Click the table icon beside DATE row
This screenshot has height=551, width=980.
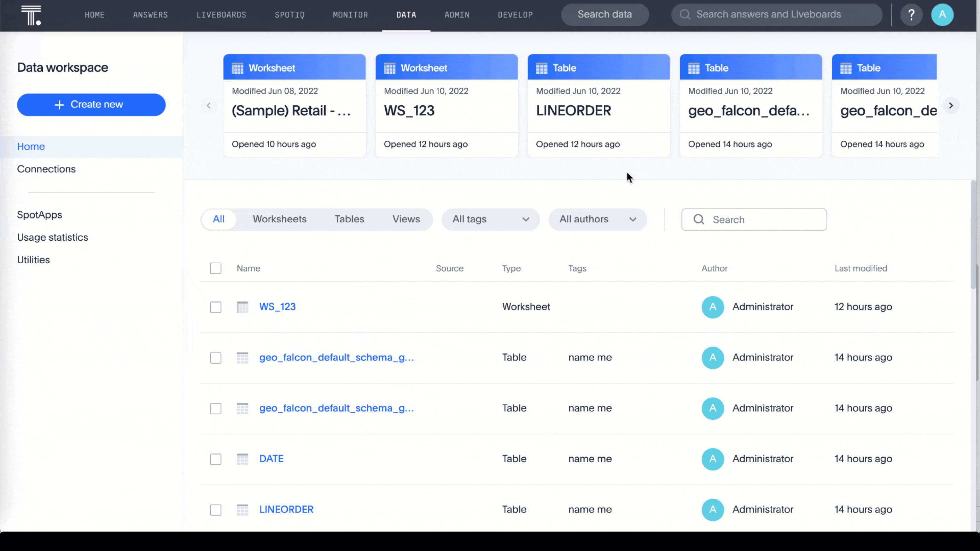242,459
